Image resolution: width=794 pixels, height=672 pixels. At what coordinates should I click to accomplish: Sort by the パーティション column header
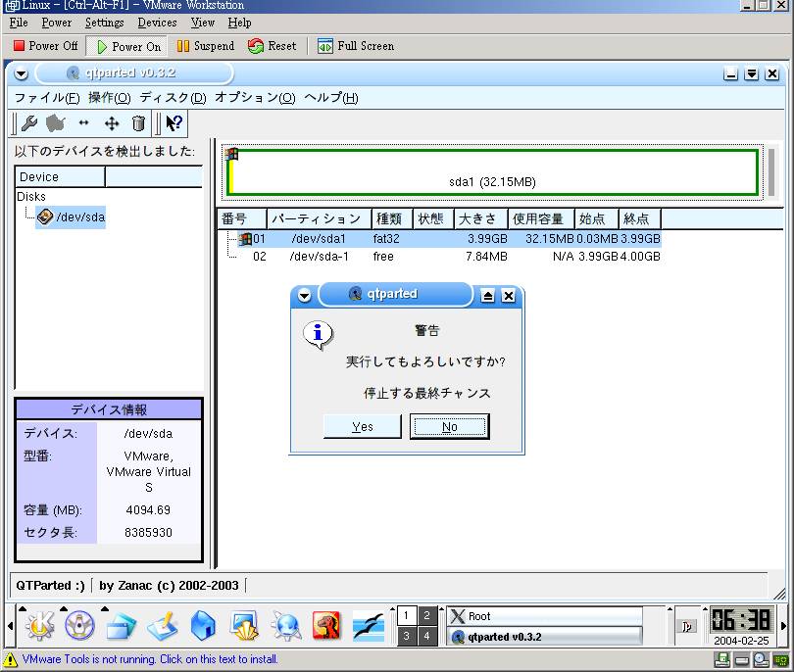coord(319,219)
